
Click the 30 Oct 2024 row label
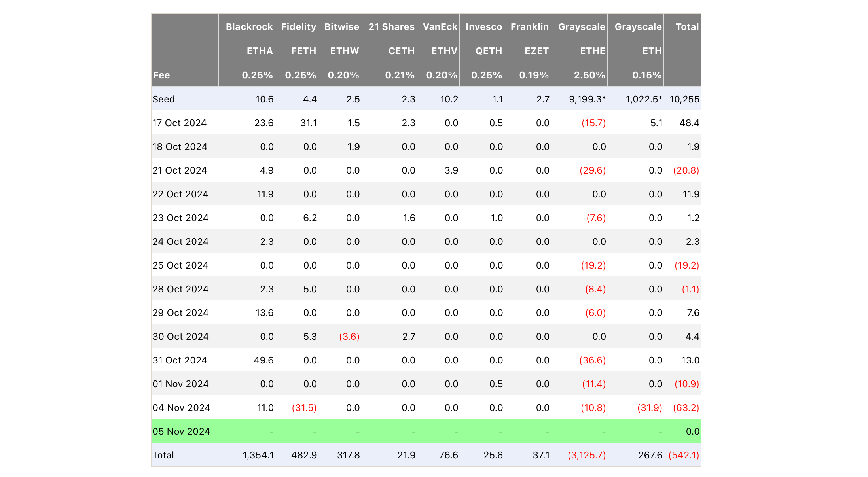[180, 337]
